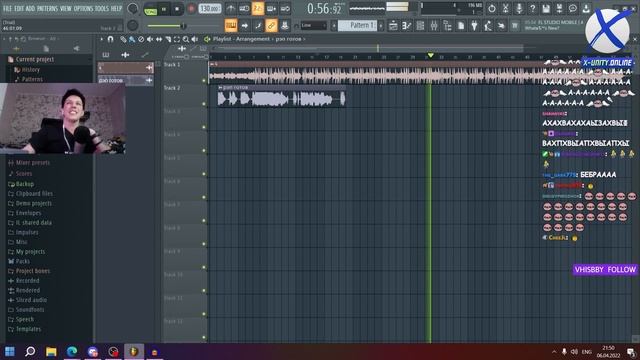This screenshot has width=640, height=360.
Task: Click the overdub recording icon
Action: point(271,9)
